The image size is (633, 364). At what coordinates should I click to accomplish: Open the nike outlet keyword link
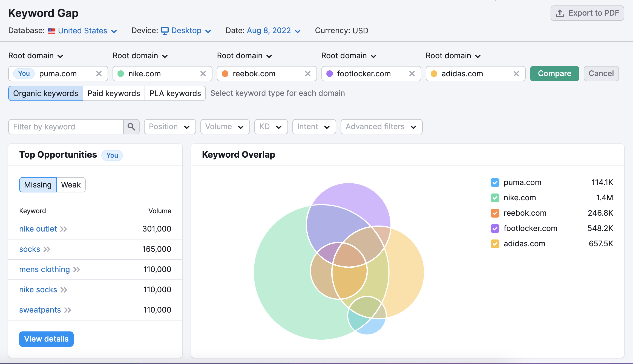pyautogui.click(x=38, y=229)
